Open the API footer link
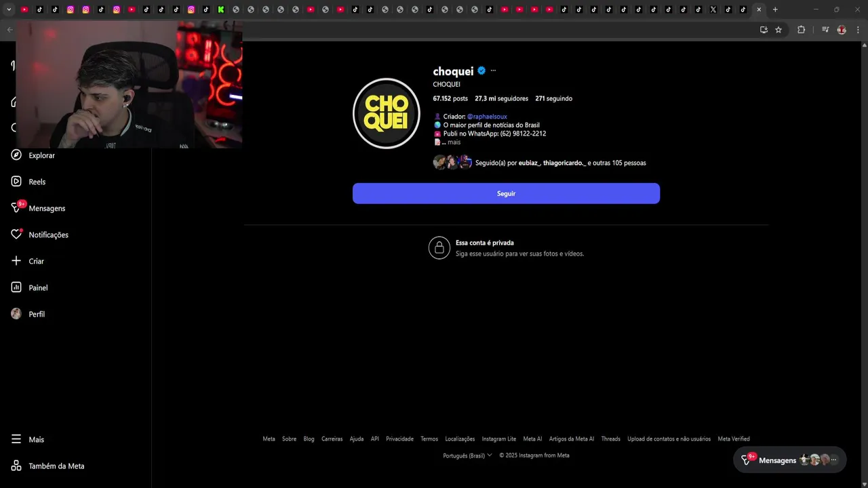This screenshot has height=488, width=868. 375,439
